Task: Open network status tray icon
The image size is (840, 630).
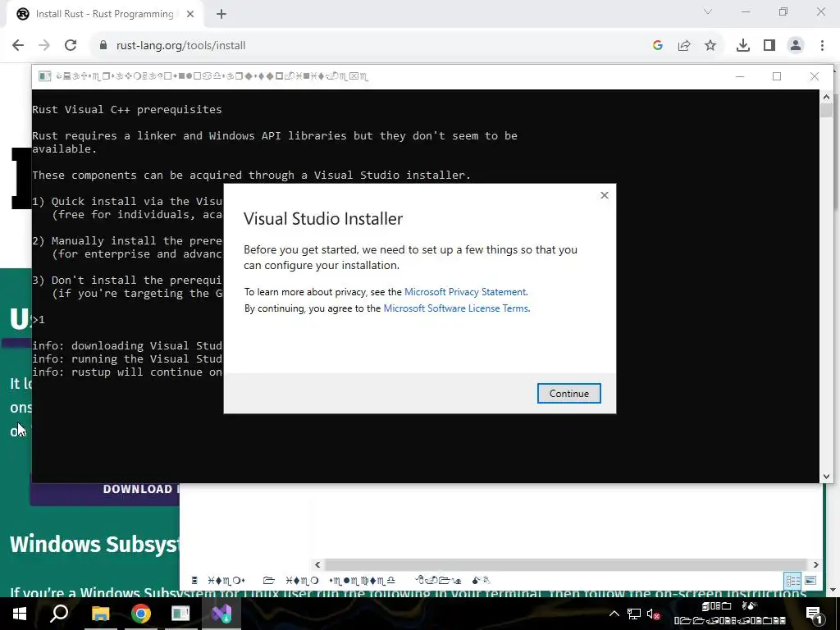Action: click(634, 614)
